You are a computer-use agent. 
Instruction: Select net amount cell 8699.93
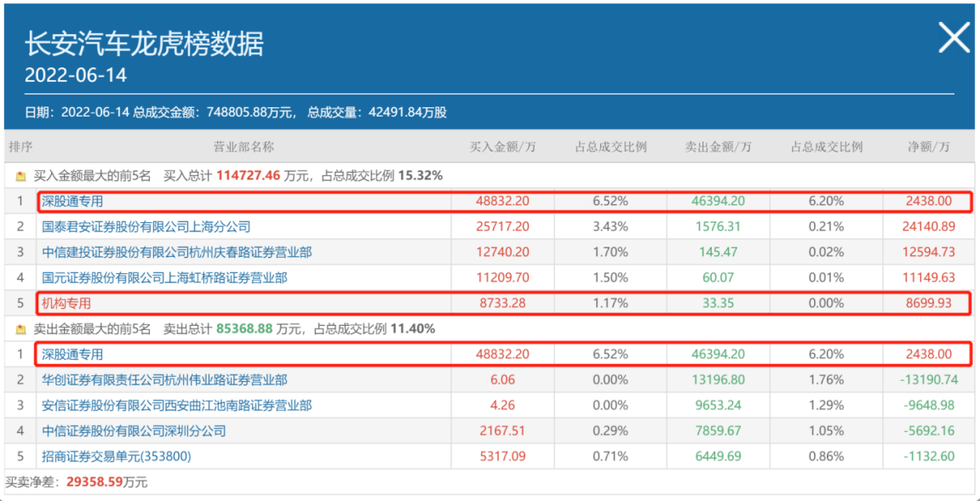pyautogui.click(x=930, y=304)
